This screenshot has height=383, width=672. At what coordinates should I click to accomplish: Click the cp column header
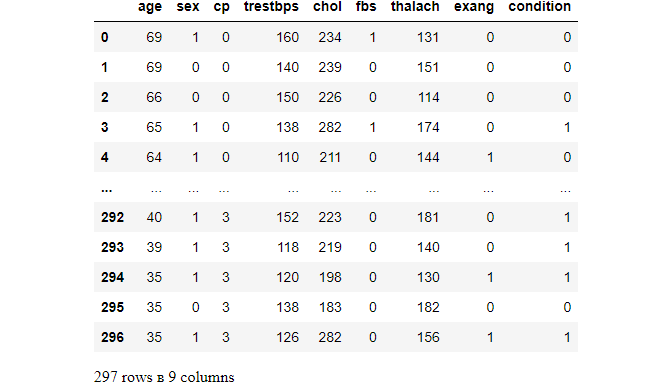click(x=222, y=7)
